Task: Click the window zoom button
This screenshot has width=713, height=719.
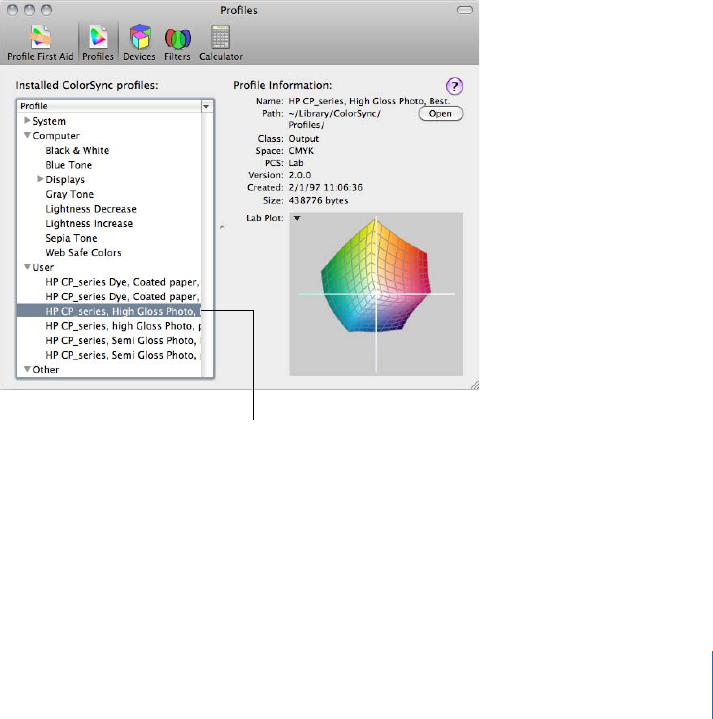Action: (x=46, y=10)
